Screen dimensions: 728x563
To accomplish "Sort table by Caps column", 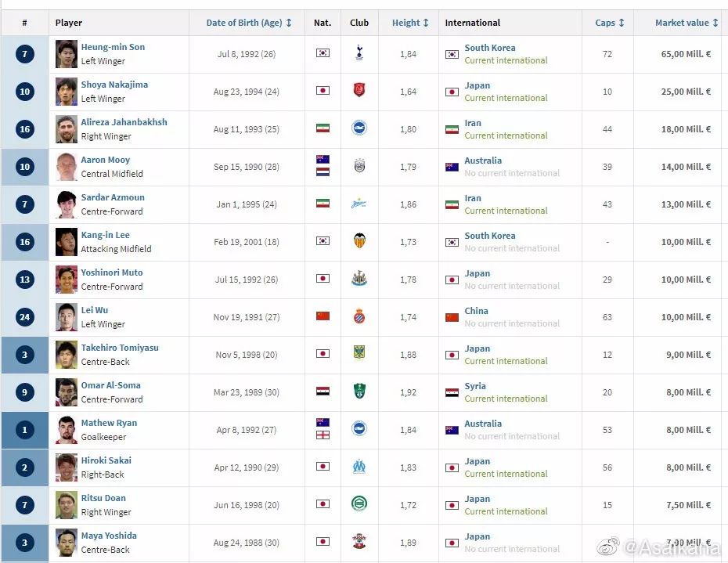I will [610, 23].
